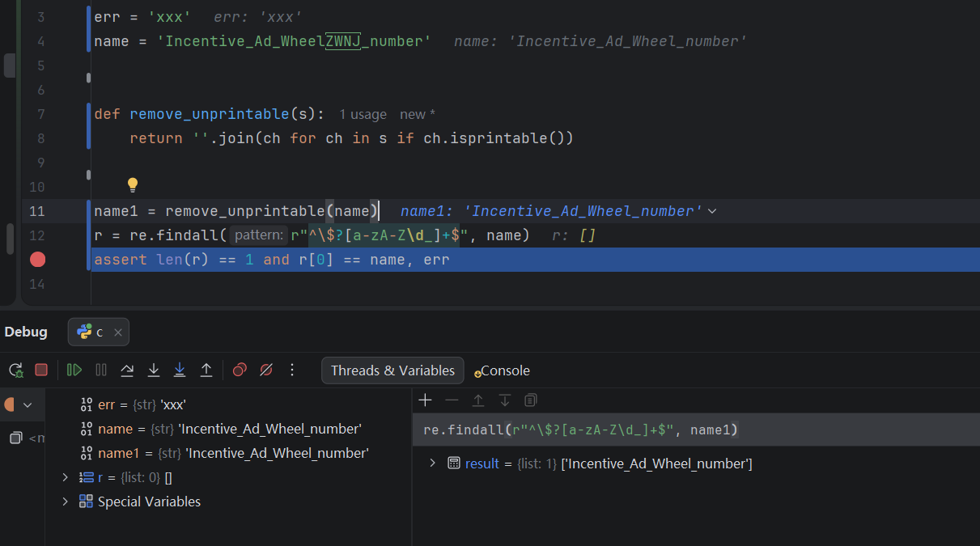Image resolution: width=980 pixels, height=546 pixels.
Task: Click the r list type icon
Action: [86, 477]
